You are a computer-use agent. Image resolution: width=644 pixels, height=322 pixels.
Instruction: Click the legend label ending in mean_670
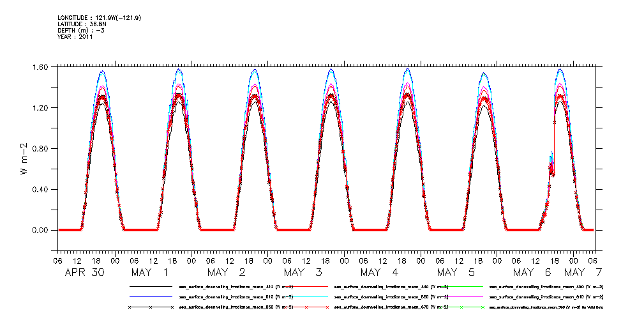coord(391,307)
